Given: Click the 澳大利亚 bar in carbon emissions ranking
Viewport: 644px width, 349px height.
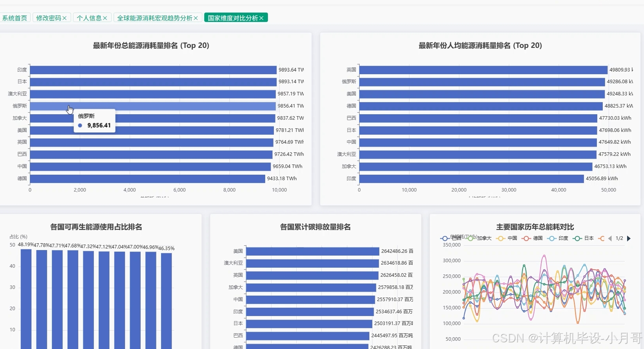Looking at the screenshot, I should [x=312, y=263].
